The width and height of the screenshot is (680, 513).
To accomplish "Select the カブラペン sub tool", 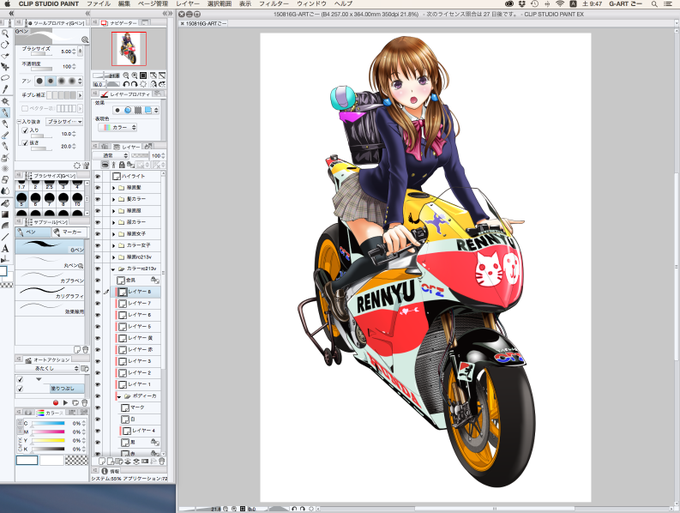I will click(x=50, y=277).
